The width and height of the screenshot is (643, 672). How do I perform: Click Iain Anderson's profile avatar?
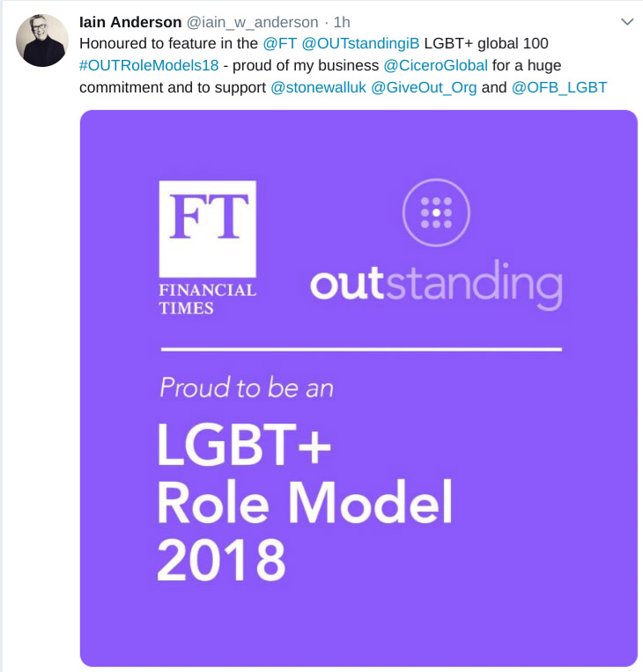click(41, 41)
